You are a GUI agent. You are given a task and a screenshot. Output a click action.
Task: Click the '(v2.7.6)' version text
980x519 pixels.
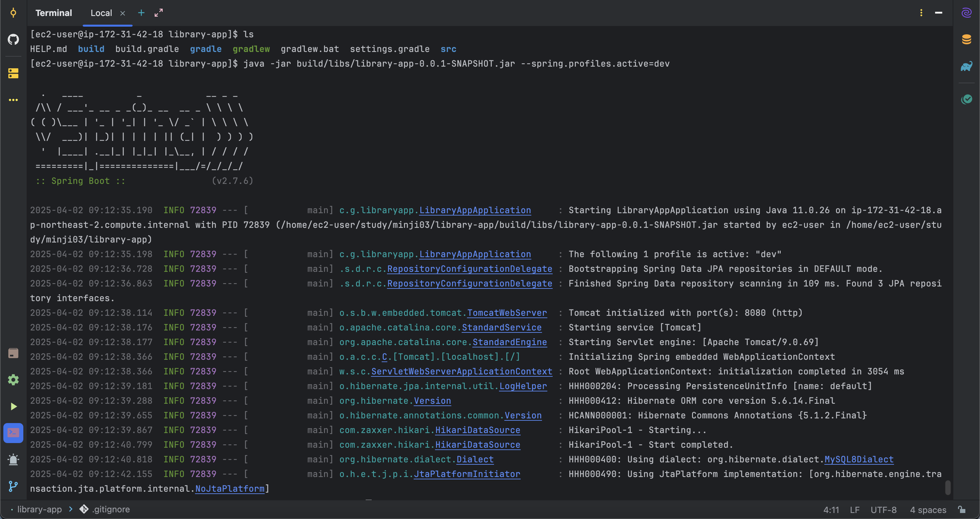point(232,181)
